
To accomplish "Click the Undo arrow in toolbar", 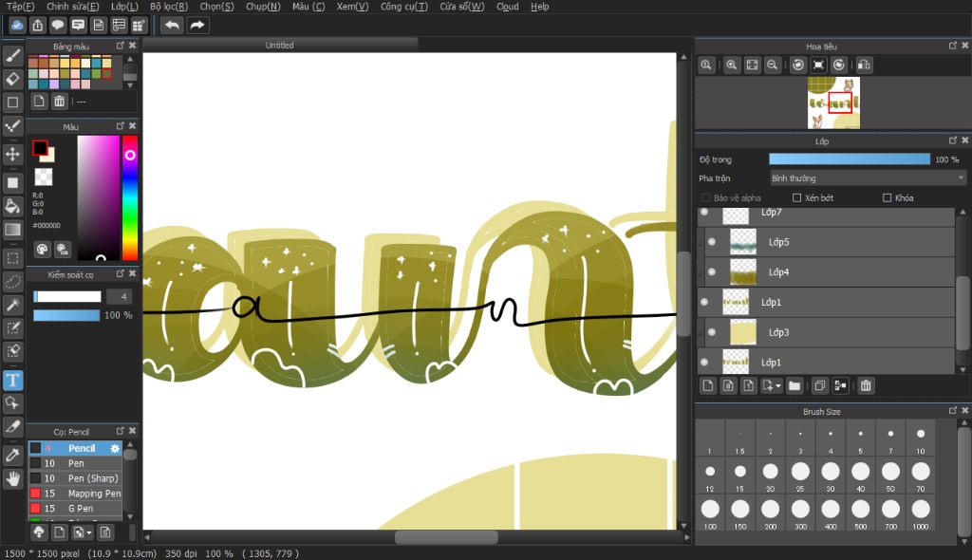I will click(x=173, y=26).
